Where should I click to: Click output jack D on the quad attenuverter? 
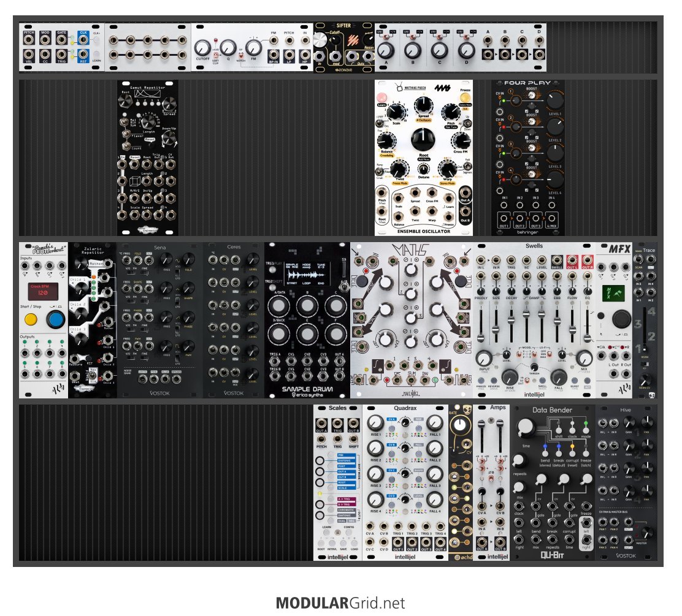pyautogui.click(x=539, y=55)
